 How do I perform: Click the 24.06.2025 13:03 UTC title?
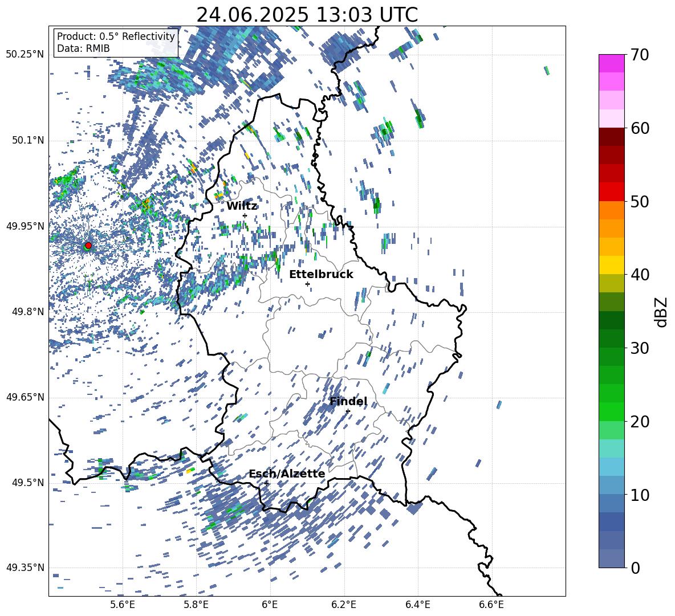(307, 15)
